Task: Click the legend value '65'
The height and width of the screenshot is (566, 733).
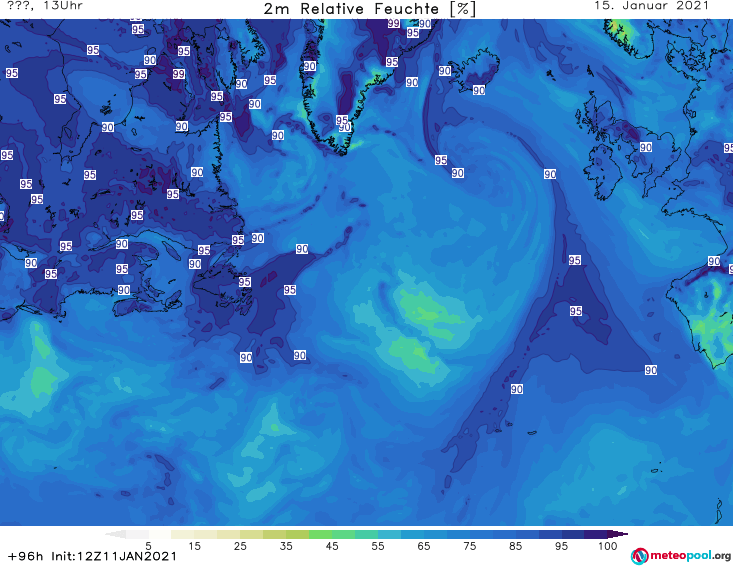Action: [x=424, y=546]
